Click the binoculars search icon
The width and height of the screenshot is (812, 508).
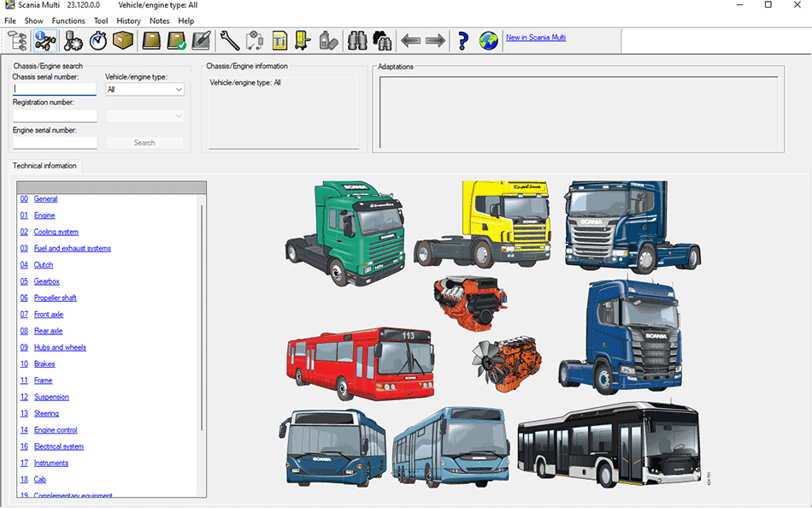click(x=357, y=40)
